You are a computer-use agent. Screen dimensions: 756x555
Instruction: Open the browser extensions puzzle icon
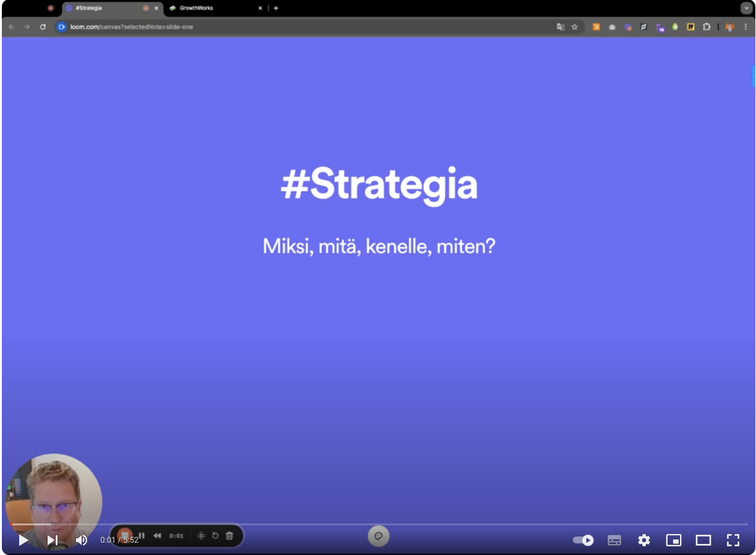(706, 27)
